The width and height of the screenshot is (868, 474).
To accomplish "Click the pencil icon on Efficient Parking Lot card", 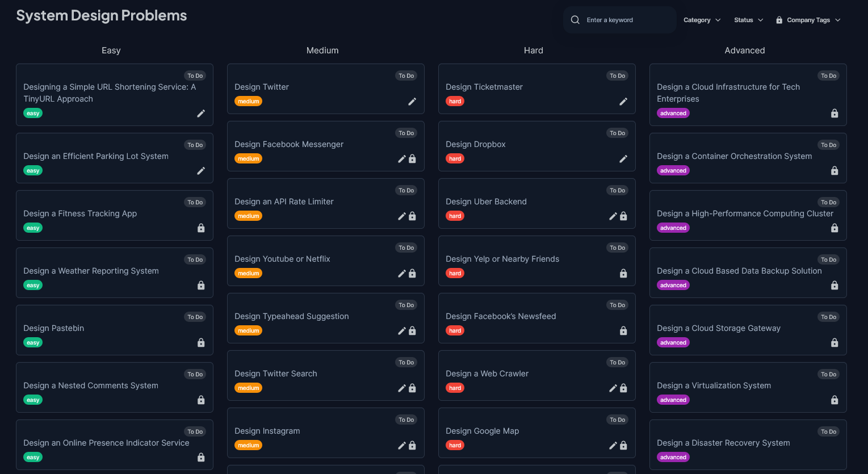I will [201, 171].
